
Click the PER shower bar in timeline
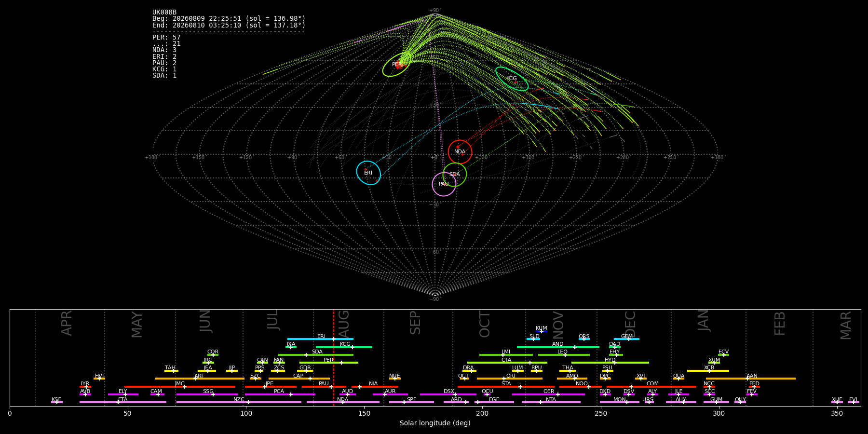(x=329, y=363)
